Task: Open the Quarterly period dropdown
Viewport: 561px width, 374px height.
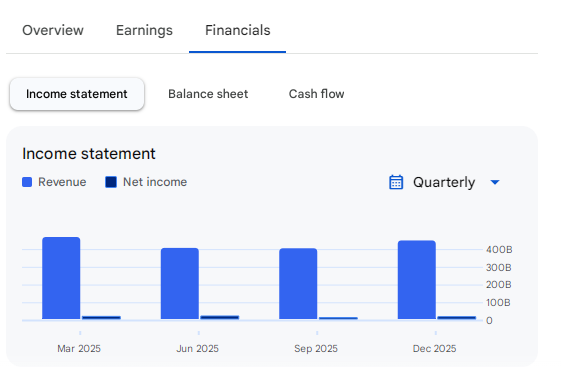Action: [444, 182]
